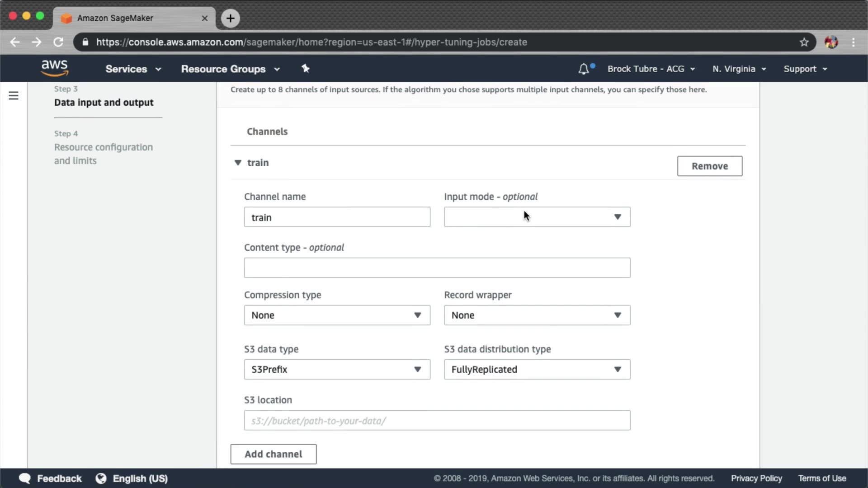
Task: Open the S3 data type dropdown
Action: click(337, 369)
